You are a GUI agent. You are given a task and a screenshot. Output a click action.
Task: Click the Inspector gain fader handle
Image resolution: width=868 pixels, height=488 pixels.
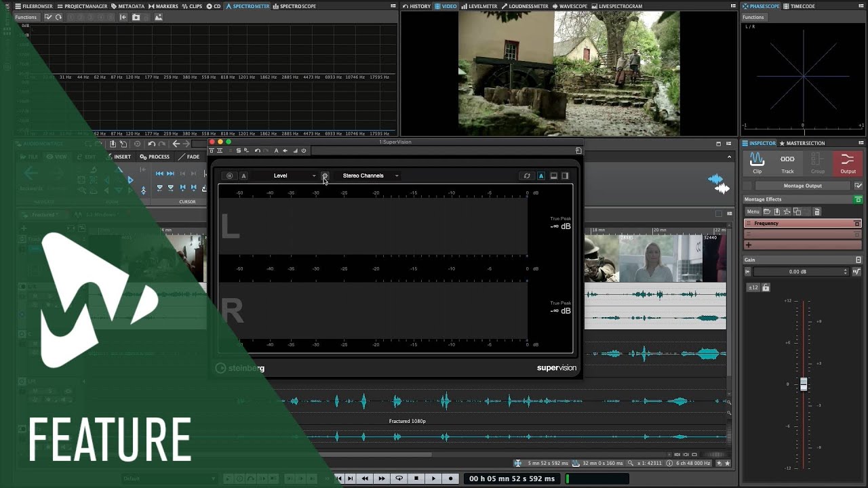click(804, 384)
